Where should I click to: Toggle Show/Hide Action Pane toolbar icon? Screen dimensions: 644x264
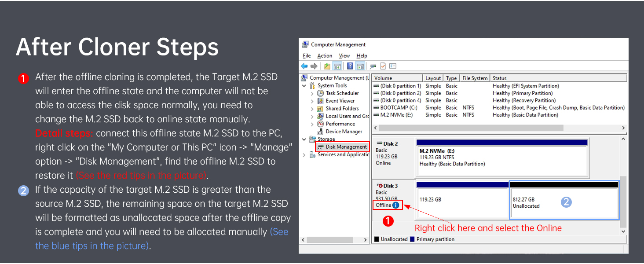coord(360,66)
